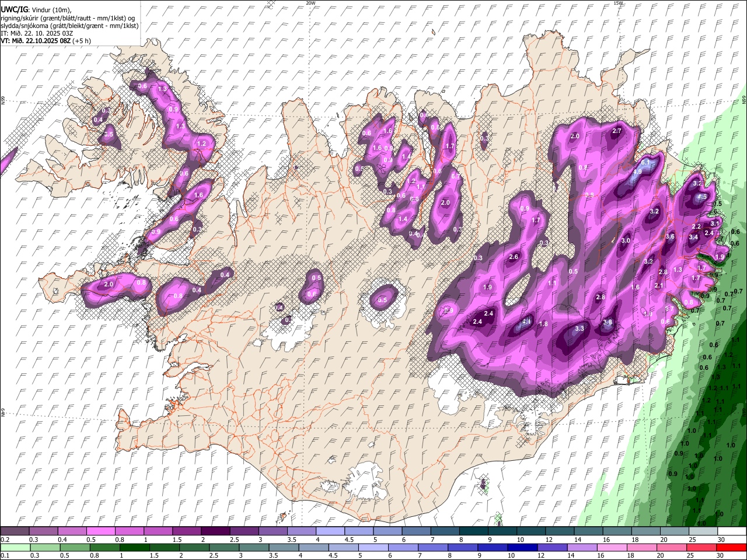Screen dimensions: 747x560
Task: Select the dark purple snow swatch between 2 and 2.5
Action: click(215, 531)
